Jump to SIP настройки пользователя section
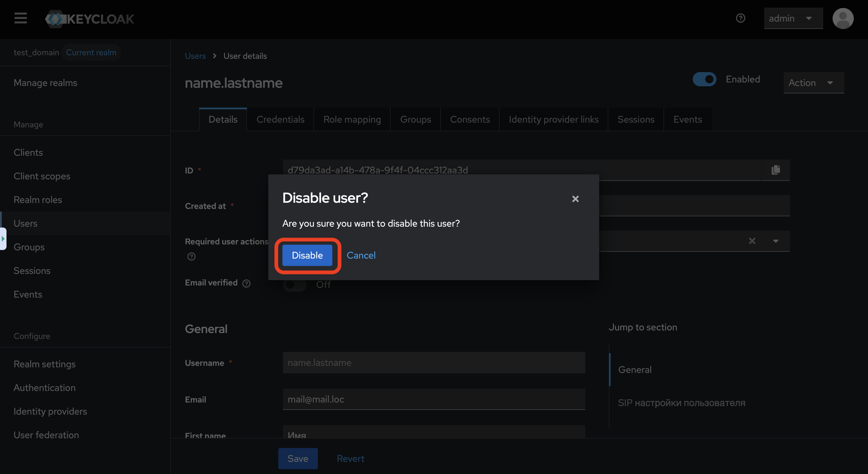868x474 pixels. point(681,402)
